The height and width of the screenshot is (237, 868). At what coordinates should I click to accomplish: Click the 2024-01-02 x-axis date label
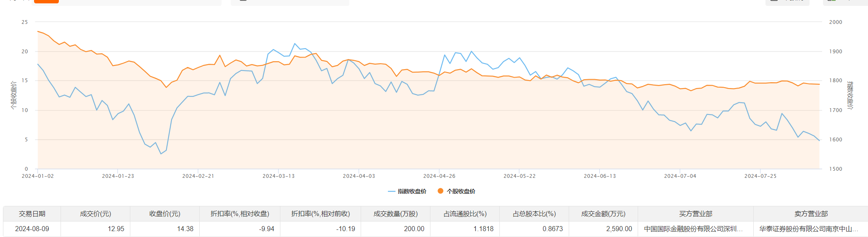(38, 176)
